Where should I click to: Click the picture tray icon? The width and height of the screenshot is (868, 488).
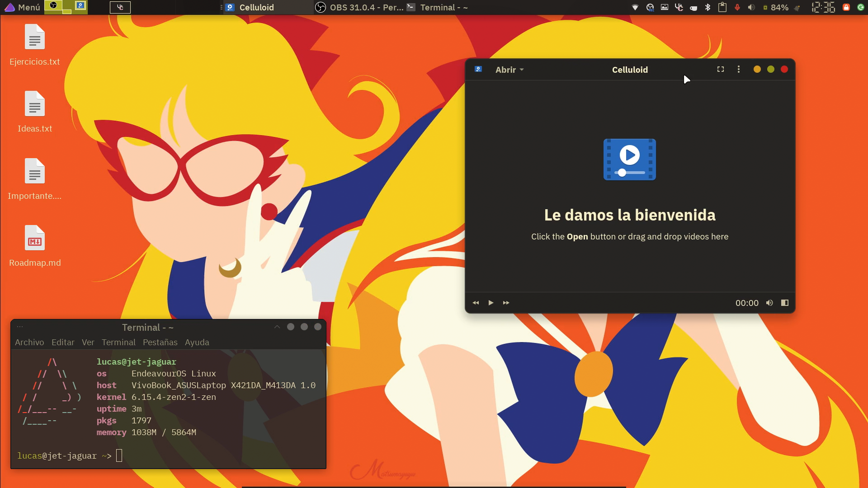[x=665, y=7]
